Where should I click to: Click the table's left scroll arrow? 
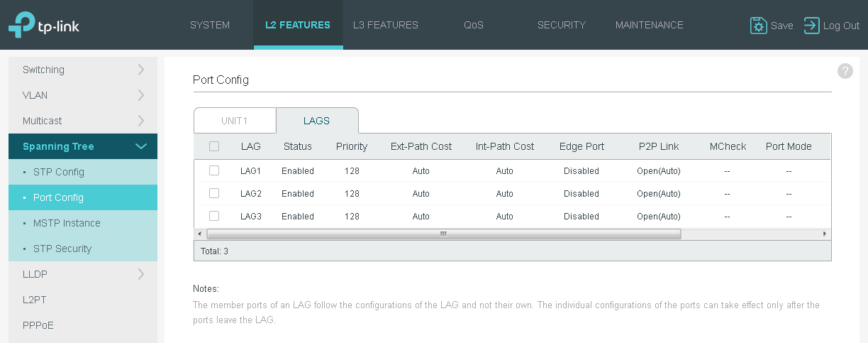click(199, 234)
